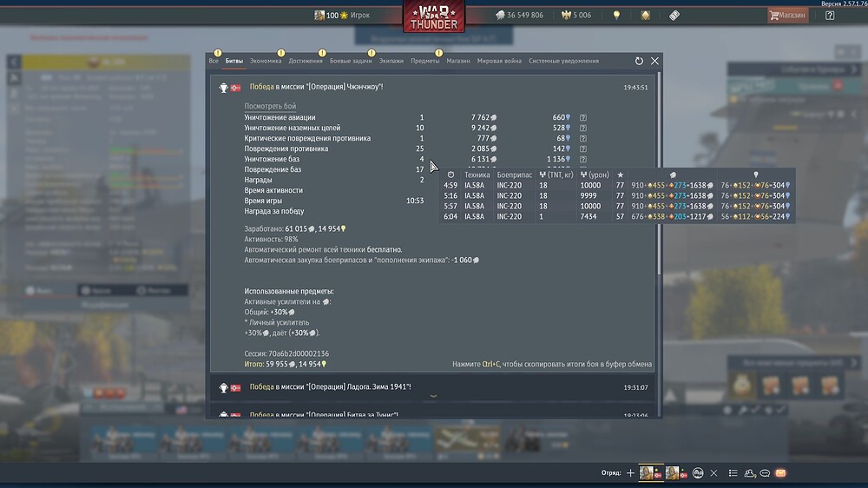Click silver lions balance 36 549 806

pyautogui.click(x=519, y=16)
